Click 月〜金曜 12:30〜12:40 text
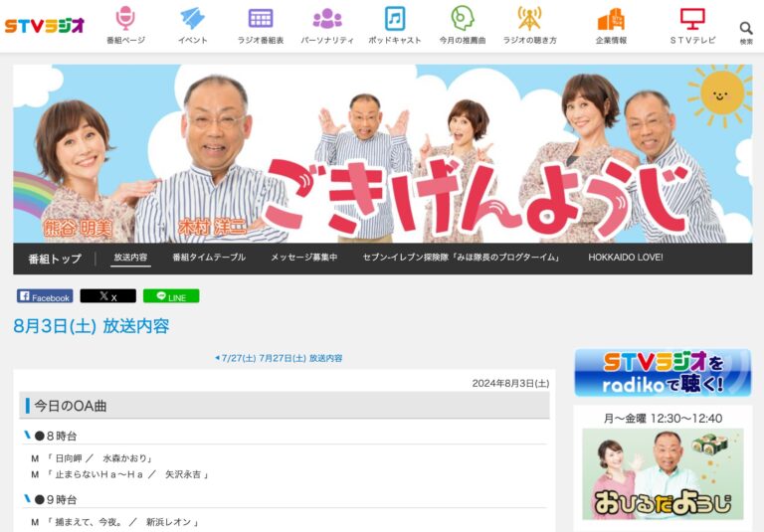The image size is (764, 532). [x=663, y=419]
